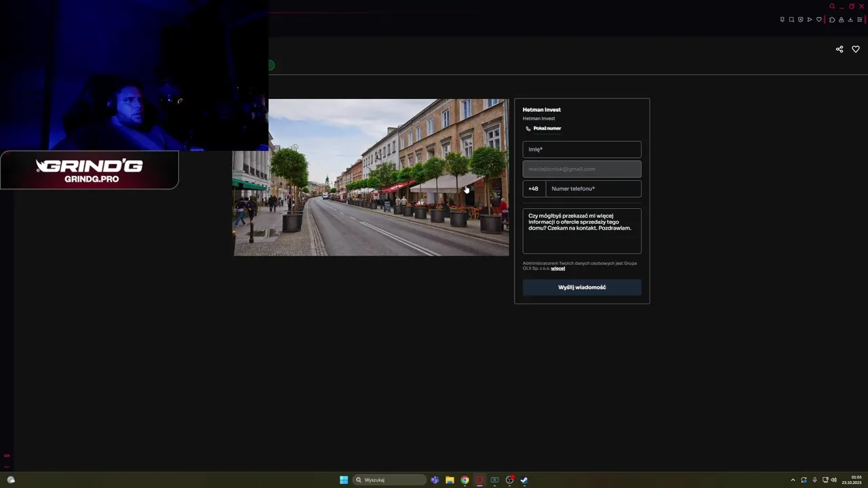868x488 pixels.
Task: Click the Numer telefonu field
Action: (x=593, y=189)
